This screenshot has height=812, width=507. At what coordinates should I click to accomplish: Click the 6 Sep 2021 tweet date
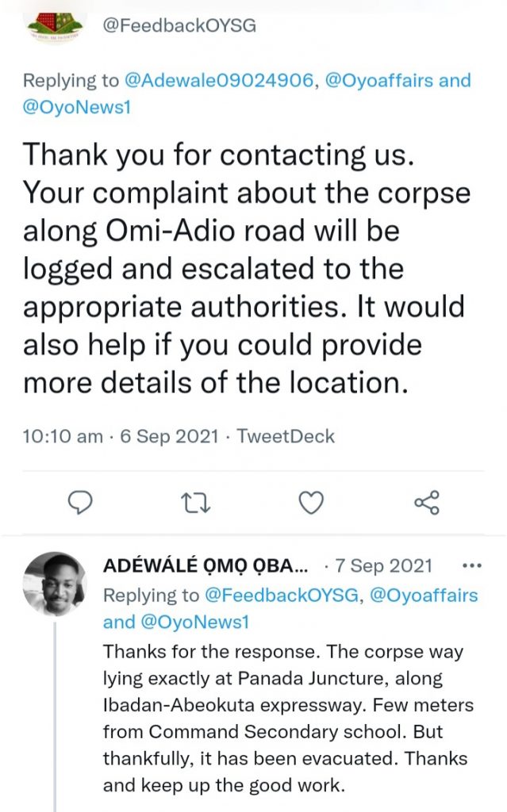pyautogui.click(x=167, y=435)
